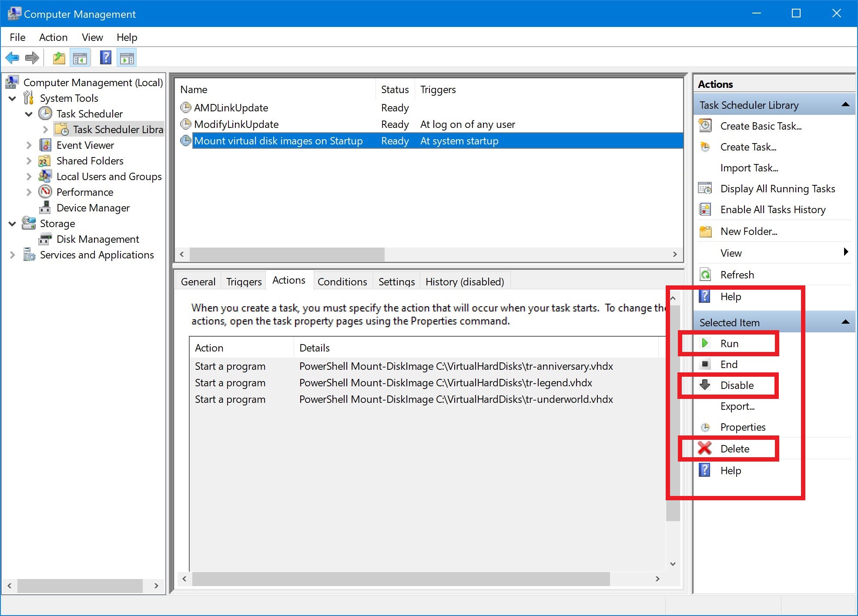Viewport: 858px width, 616px height.
Task: Expand the Event Viewer node
Action: tap(29, 145)
